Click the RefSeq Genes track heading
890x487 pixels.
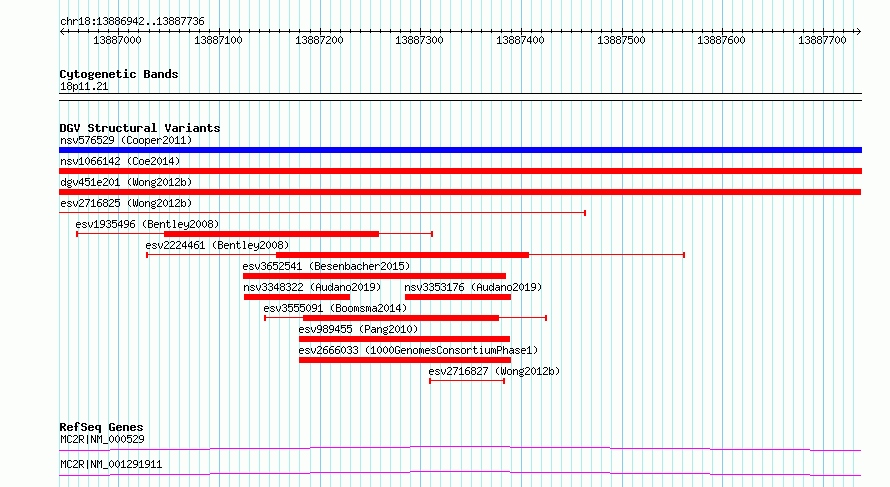[101, 427]
